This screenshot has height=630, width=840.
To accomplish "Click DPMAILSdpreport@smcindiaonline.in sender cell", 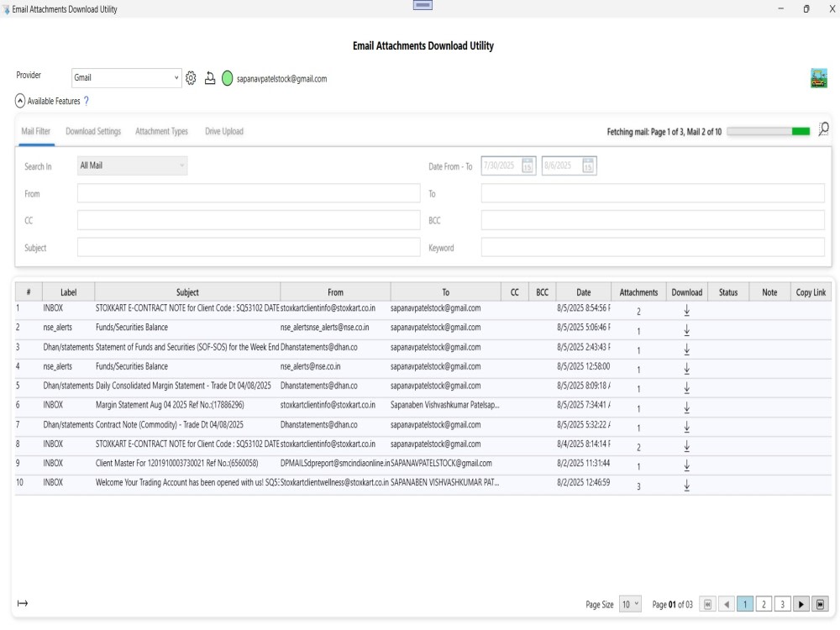I will pyautogui.click(x=335, y=463).
